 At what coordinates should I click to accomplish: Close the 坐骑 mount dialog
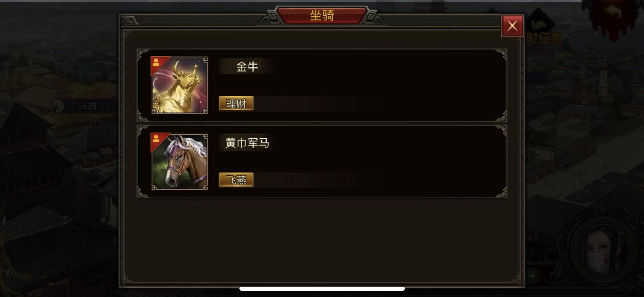[512, 26]
